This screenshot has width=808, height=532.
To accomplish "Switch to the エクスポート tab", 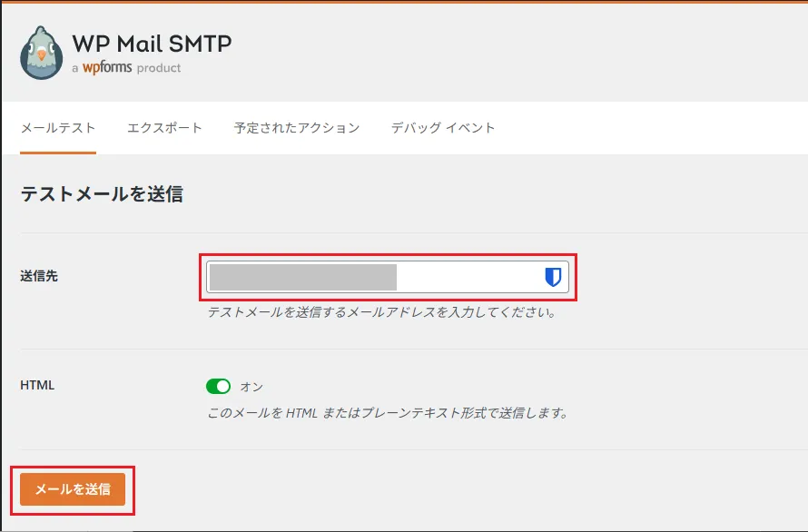I will [x=164, y=128].
